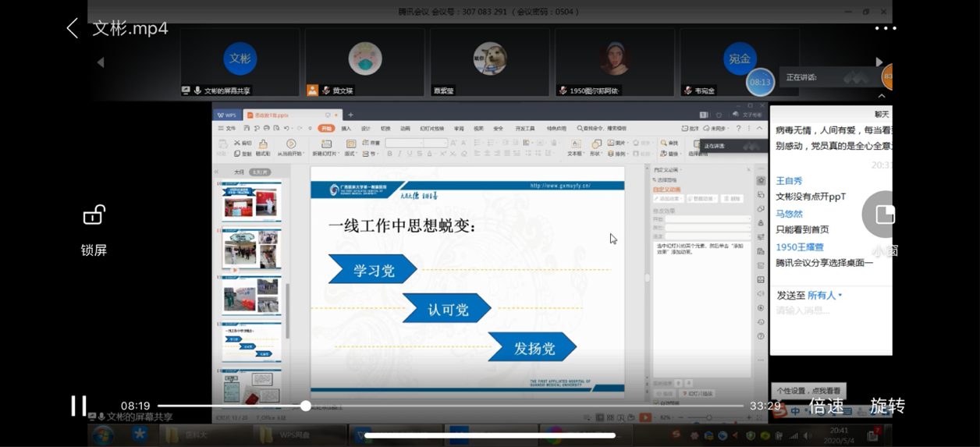Switch to 小窗 floating window mode
The image size is (980, 447).
885,215
